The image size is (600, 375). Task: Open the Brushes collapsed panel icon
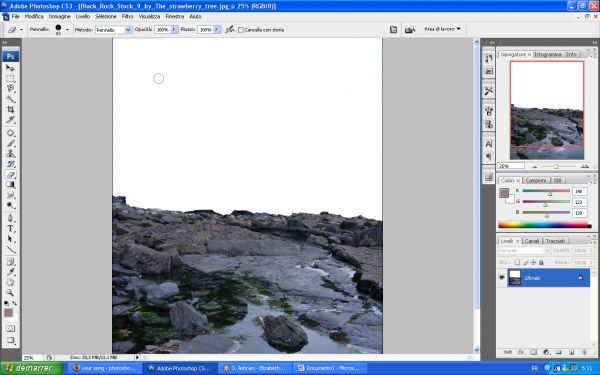point(489,111)
